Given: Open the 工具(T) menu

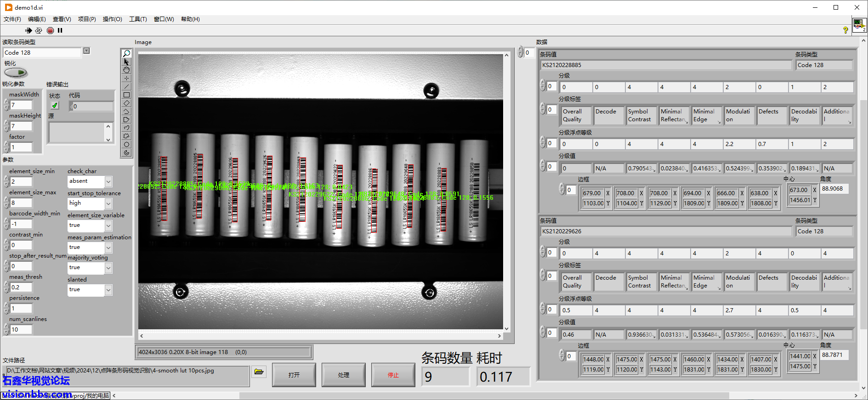Looking at the screenshot, I should [138, 19].
